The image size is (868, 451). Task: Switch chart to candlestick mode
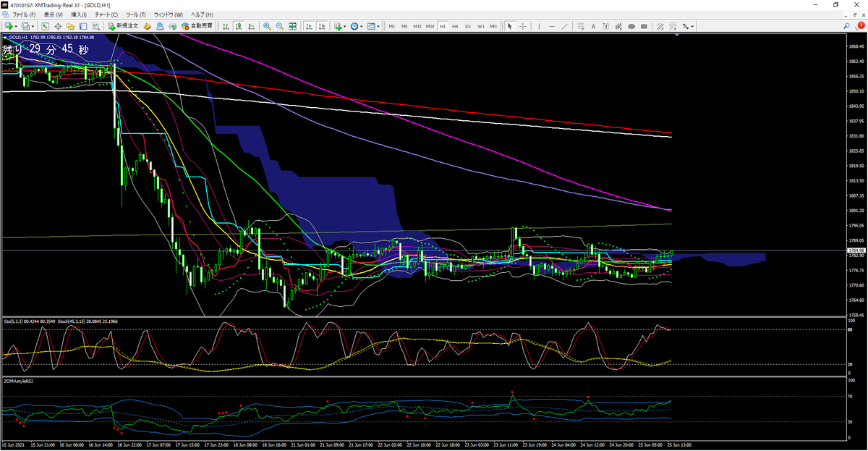[x=238, y=26]
